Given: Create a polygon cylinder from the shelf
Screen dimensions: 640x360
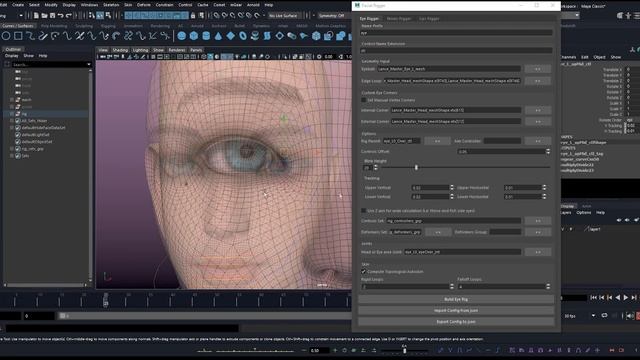Looking at the screenshot, I should tap(206, 36).
